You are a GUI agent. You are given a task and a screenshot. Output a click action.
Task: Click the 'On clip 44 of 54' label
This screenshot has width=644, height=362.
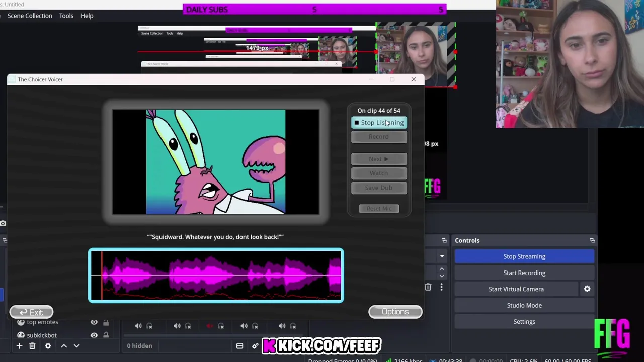379,111
